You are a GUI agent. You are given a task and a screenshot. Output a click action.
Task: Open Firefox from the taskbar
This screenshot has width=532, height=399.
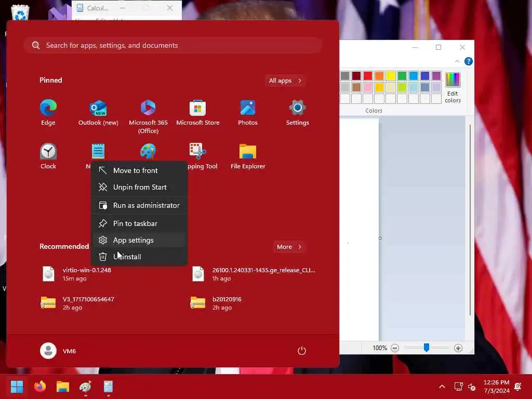[x=40, y=387]
